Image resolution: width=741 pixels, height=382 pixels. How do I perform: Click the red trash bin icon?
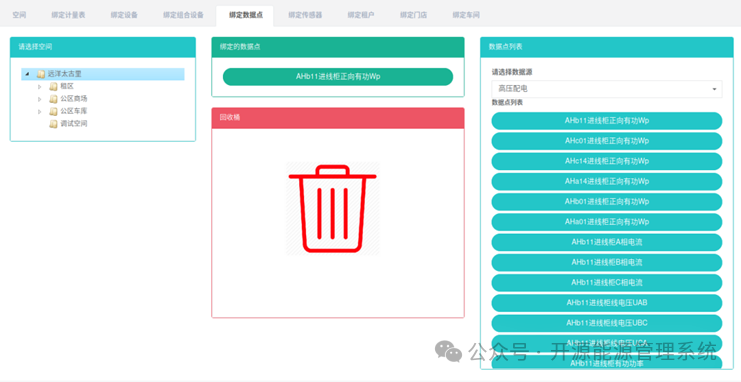pyautogui.click(x=333, y=208)
